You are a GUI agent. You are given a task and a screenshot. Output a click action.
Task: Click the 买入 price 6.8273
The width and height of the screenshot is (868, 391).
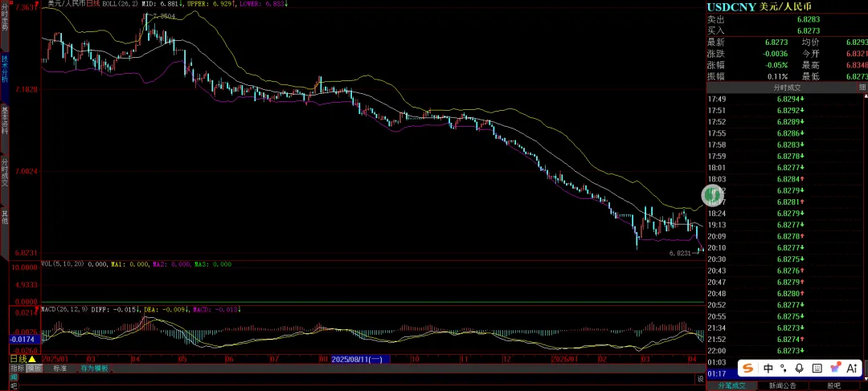pyautogui.click(x=809, y=31)
